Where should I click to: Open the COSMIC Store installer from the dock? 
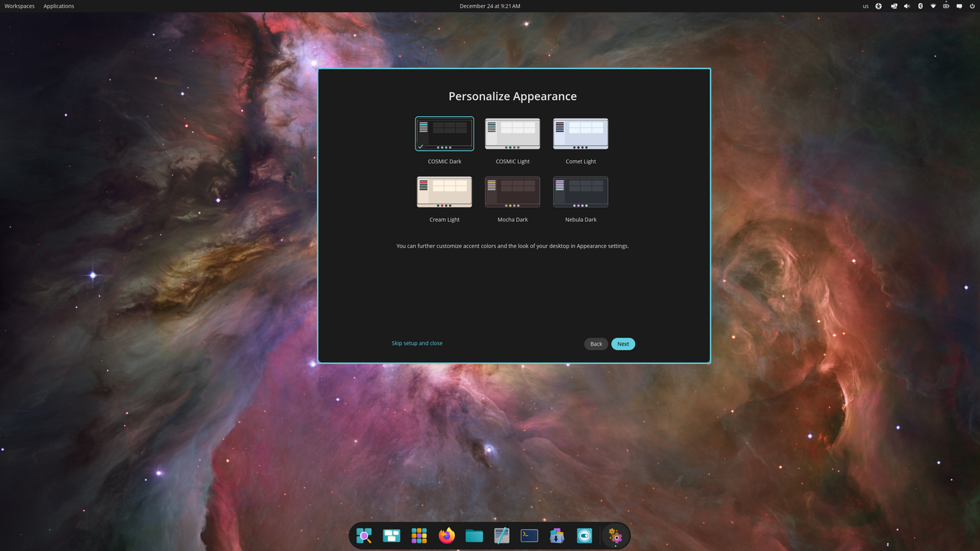pos(556,536)
